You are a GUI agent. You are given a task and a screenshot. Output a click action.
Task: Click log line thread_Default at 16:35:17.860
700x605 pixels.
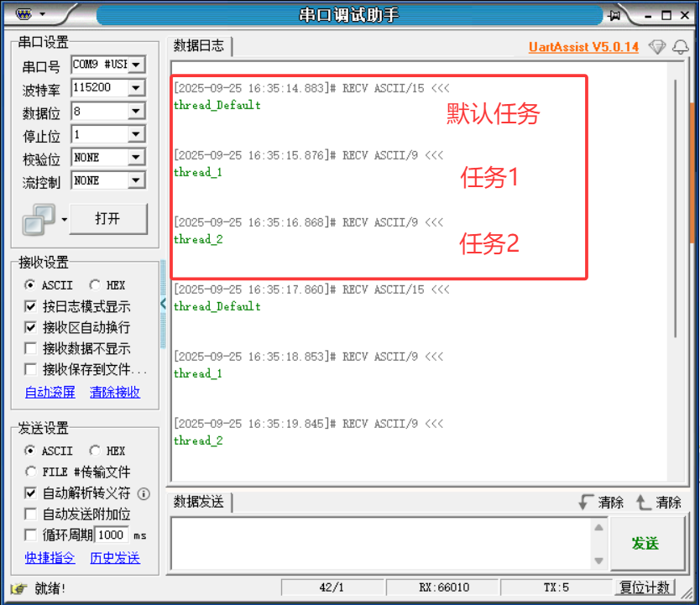point(217,306)
